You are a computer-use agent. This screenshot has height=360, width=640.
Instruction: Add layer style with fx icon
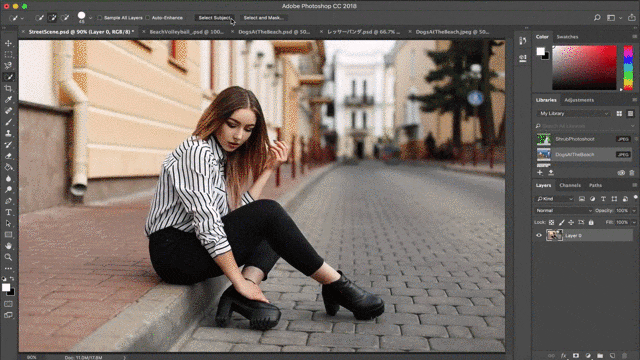[x=564, y=356]
